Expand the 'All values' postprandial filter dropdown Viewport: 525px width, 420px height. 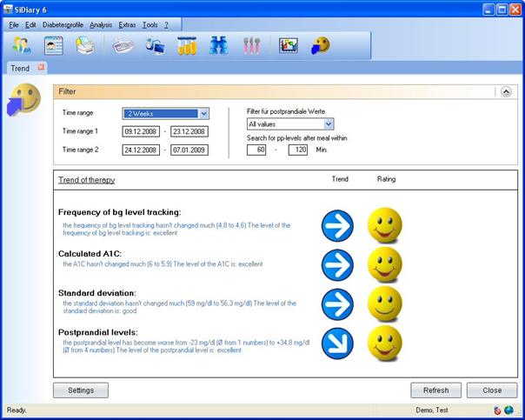tap(328, 124)
